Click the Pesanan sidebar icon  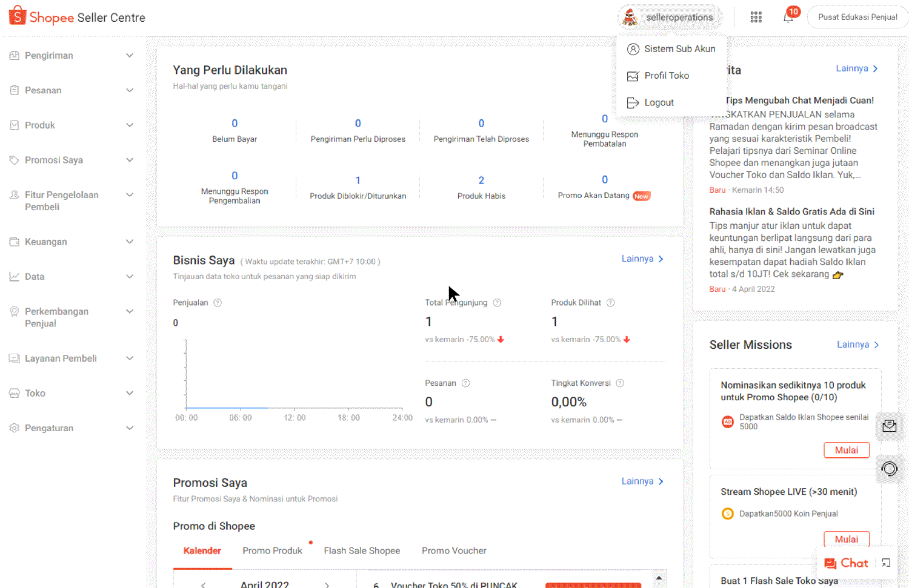(x=15, y=90)
